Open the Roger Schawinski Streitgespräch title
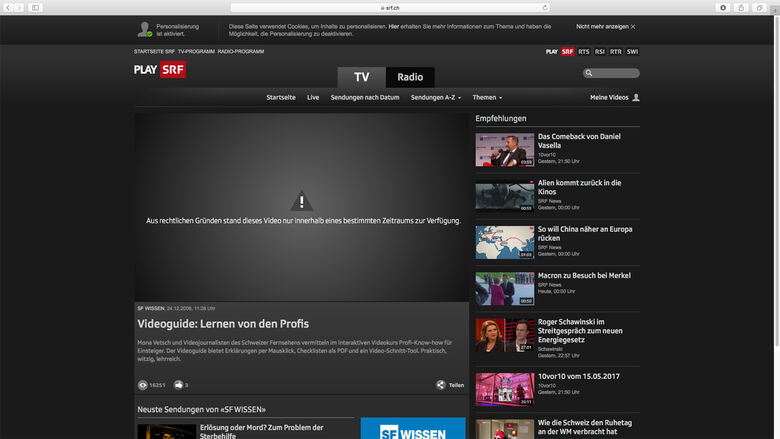The height and width of the screenshot is (439, 780). [580, 331]
